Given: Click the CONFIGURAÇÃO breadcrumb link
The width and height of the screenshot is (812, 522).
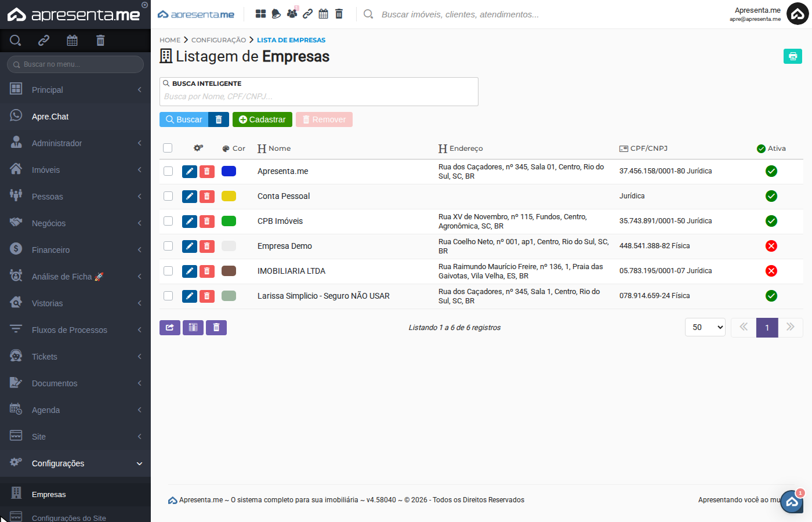Looking at the screenshot, I should [x=219, y=40].
